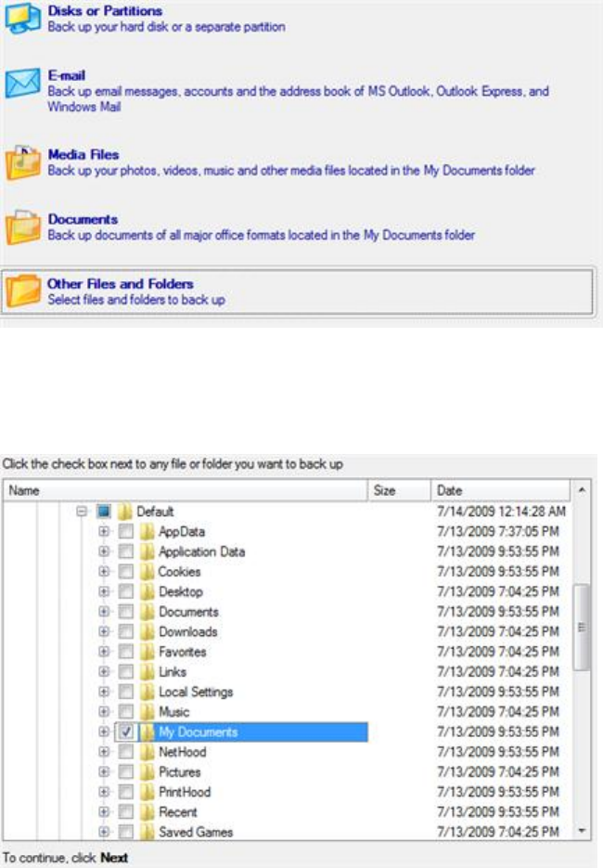Click the vertical scrollbar thumb

(x=582, y=627)
